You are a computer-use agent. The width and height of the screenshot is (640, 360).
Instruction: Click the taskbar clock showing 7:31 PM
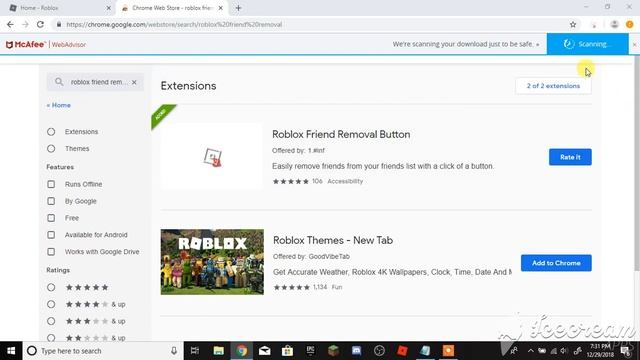coord(600,351)
